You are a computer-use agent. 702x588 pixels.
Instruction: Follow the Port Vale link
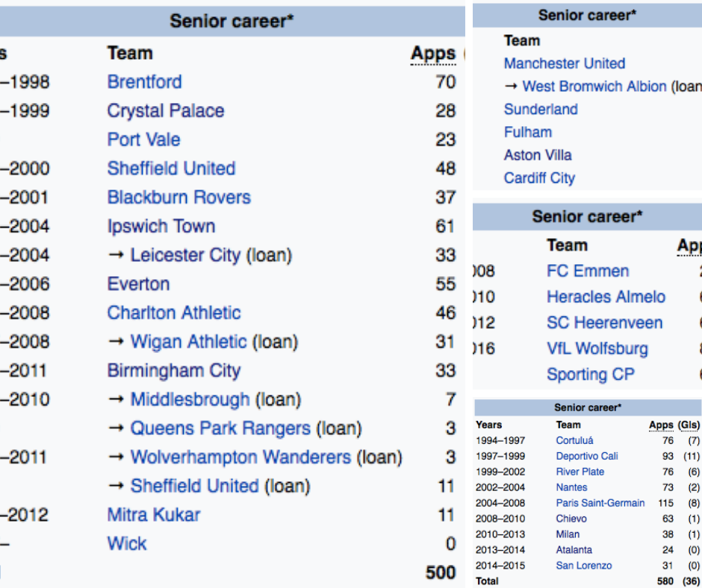point(143,140)
